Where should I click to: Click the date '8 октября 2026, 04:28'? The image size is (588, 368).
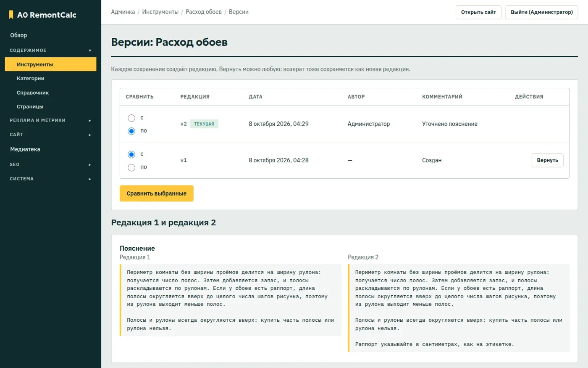tap(278, 160)
